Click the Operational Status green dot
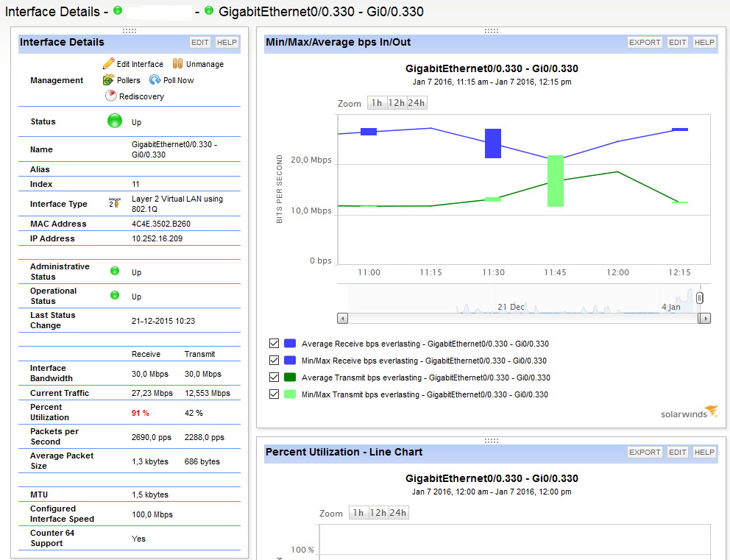The image size is (730, 560). coord(115,295)
